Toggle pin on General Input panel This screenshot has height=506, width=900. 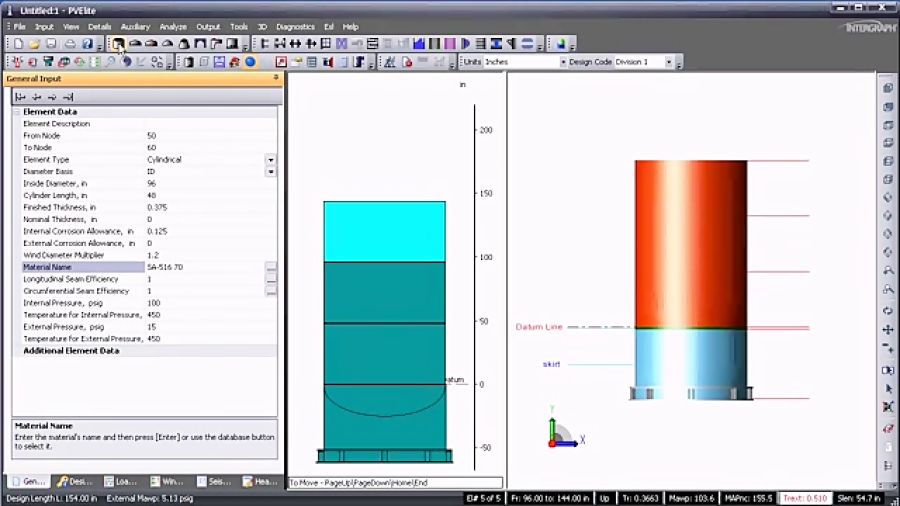[276, 78]
